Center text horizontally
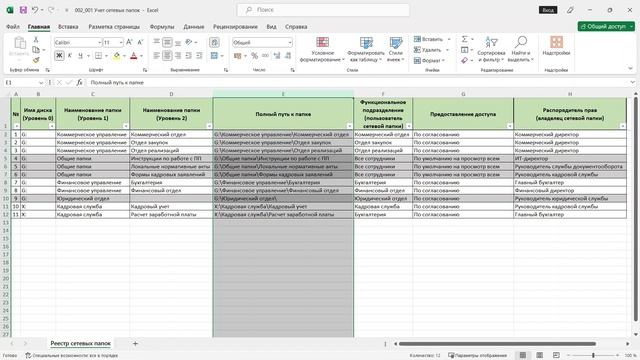 [x=167, y=56]
